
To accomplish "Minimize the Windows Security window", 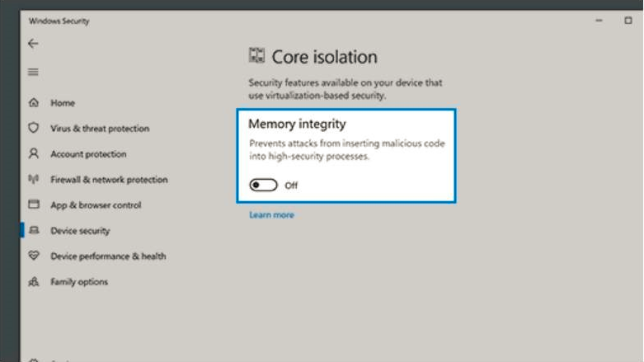I will click(x=599, y=21).
